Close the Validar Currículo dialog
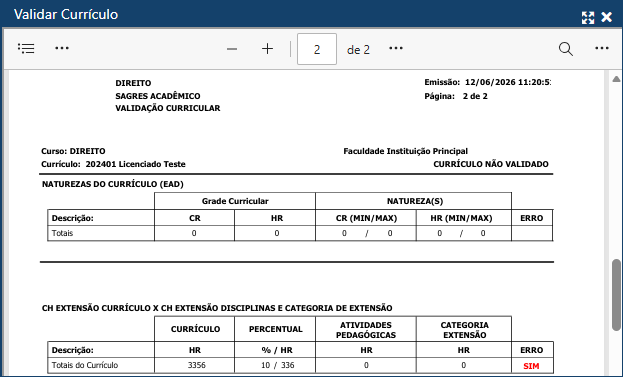The width and height of the screenshot is (623, 377). [x=607, y=17]
